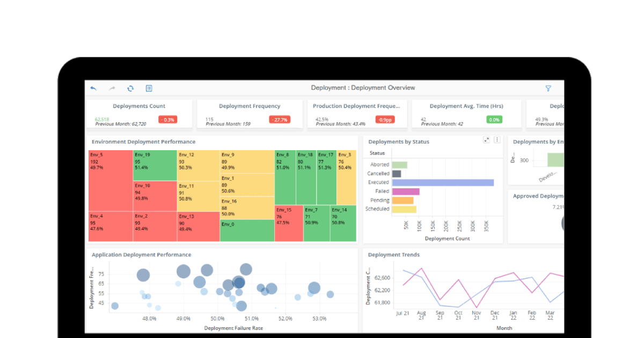Screen dimensions: 644x338
Task: Click the Deployment Failure Rate axis label
Action: coord(233,328)
